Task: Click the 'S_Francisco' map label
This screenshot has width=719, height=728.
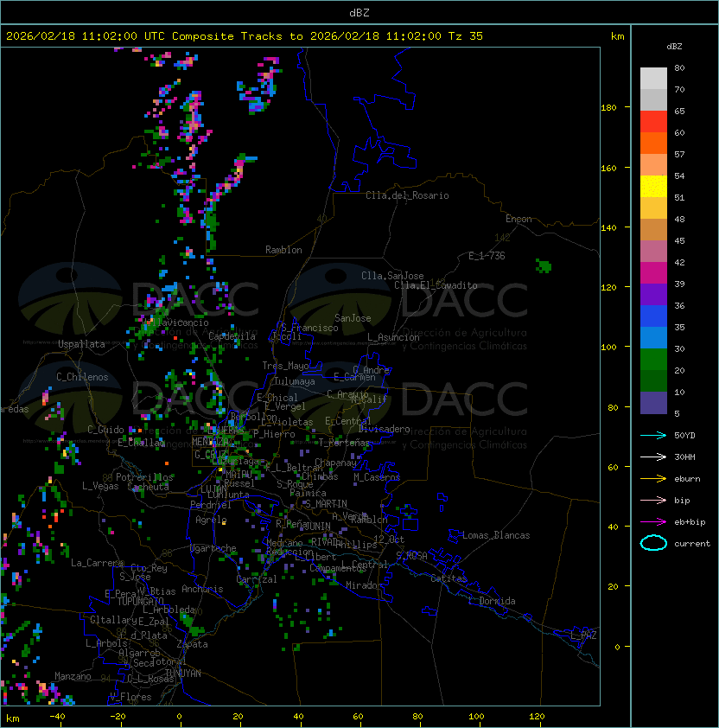Action: pos(309,328)
